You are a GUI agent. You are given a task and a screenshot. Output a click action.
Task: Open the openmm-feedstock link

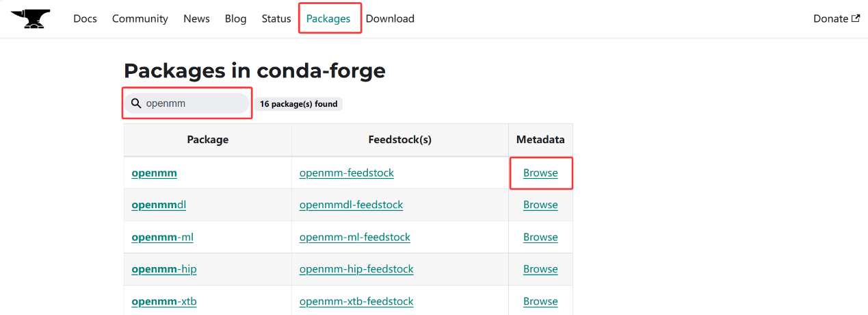pos(347,173)
